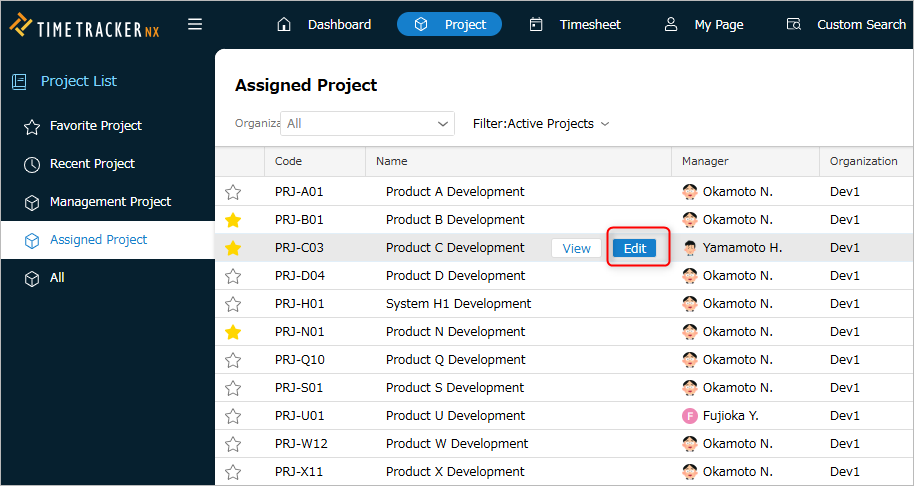Click Product W Development name

[457, 443]
